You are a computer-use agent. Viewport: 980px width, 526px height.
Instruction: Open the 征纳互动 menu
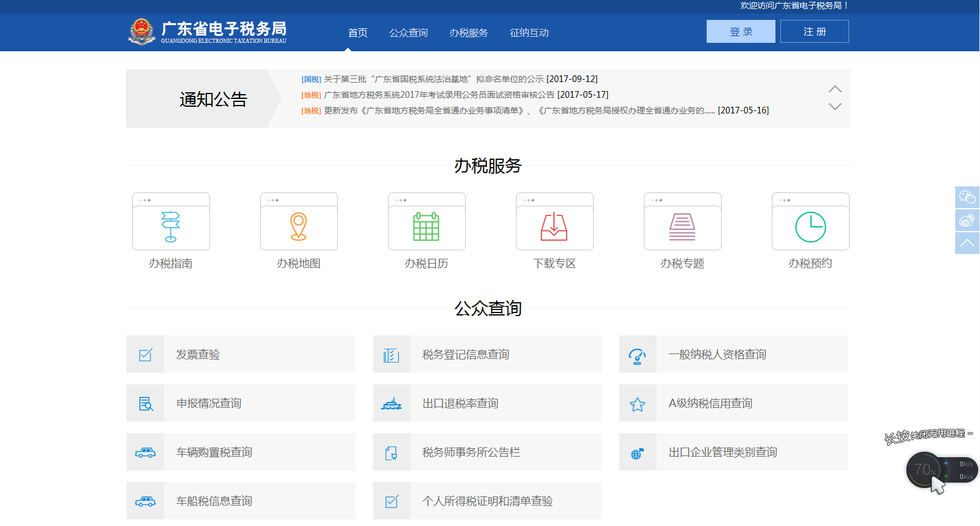tap(529, 33)
